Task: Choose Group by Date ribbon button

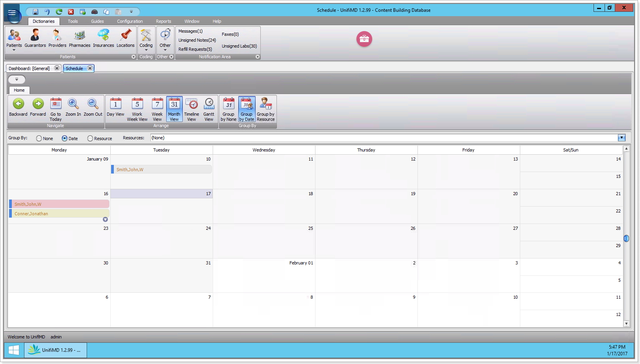Action: tap(247, 109)
